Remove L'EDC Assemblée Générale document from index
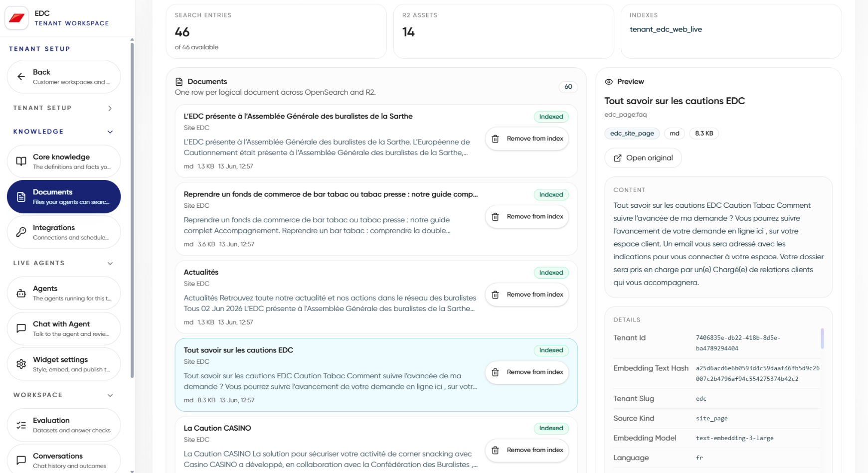 pos(527,139)
